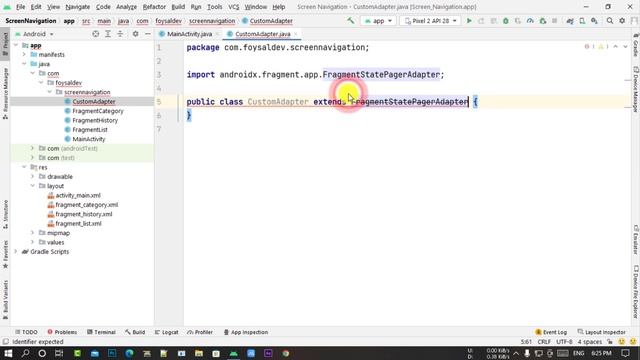Open the Pixel 2 API 28 device dropdown
Image resolution: width=640 pixels, height=360 pixels.
(430, 20)
